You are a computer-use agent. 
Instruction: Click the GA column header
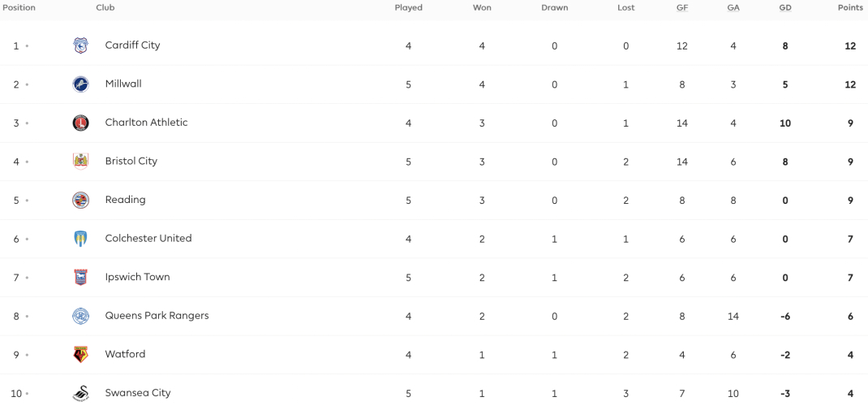(x=733, y=8)
